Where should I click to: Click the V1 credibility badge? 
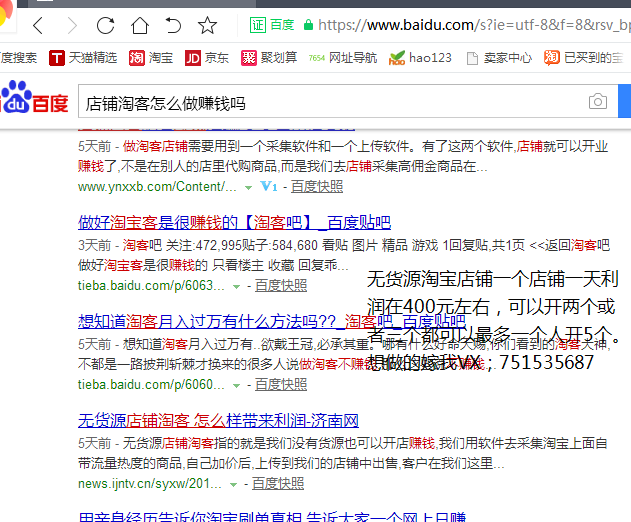269,186
